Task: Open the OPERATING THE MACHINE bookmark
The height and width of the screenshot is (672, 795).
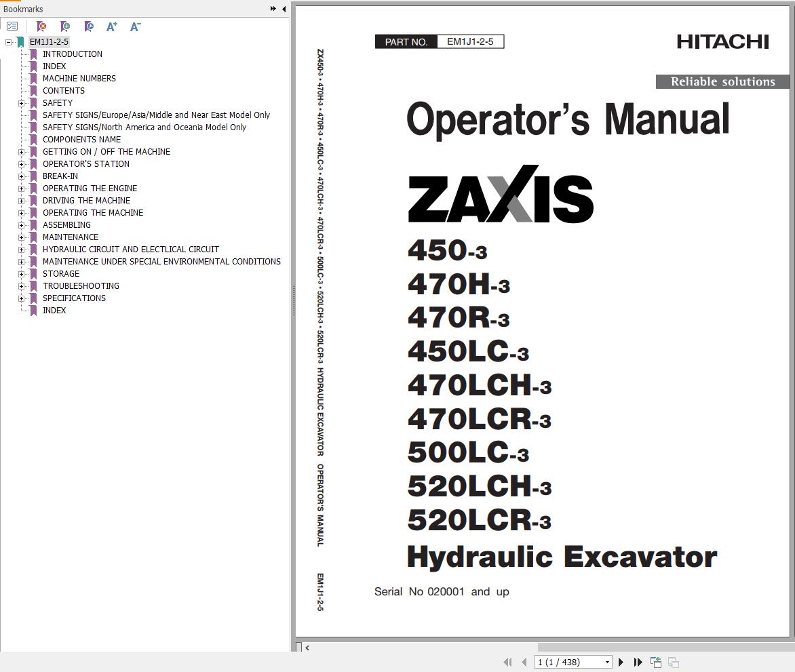Action: tap(93, 212)
